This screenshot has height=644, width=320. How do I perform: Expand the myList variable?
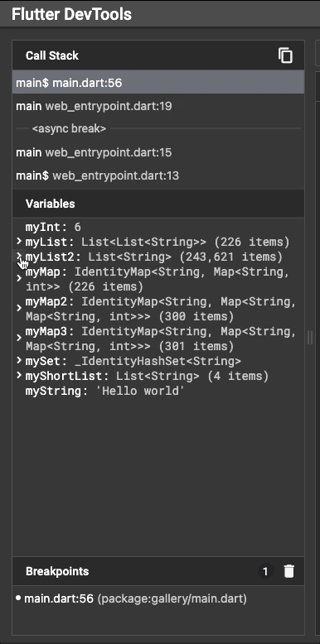coord(19,241)
